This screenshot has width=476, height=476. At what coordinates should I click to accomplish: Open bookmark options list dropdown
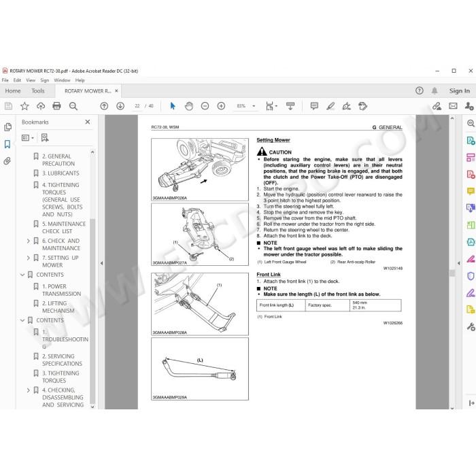tap(28, 138)
